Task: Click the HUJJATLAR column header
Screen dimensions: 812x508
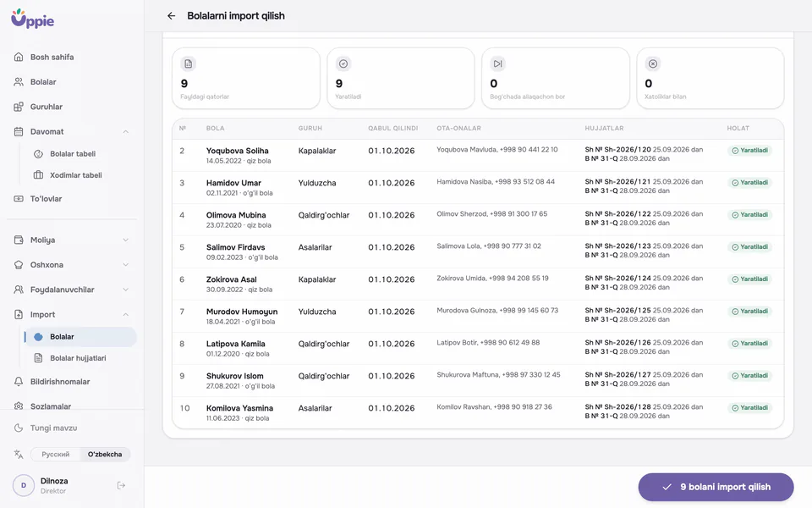Action: [604, 129]
